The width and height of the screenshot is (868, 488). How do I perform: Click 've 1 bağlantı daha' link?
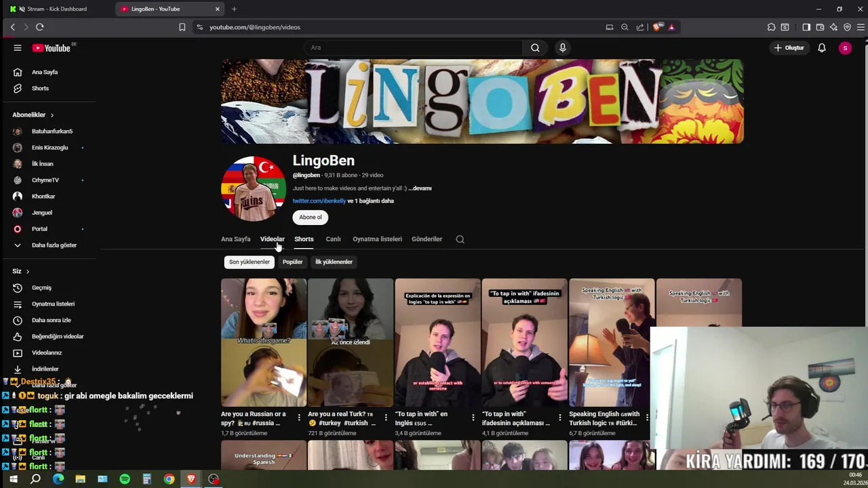pyautogui.click(x=371, y=201)
